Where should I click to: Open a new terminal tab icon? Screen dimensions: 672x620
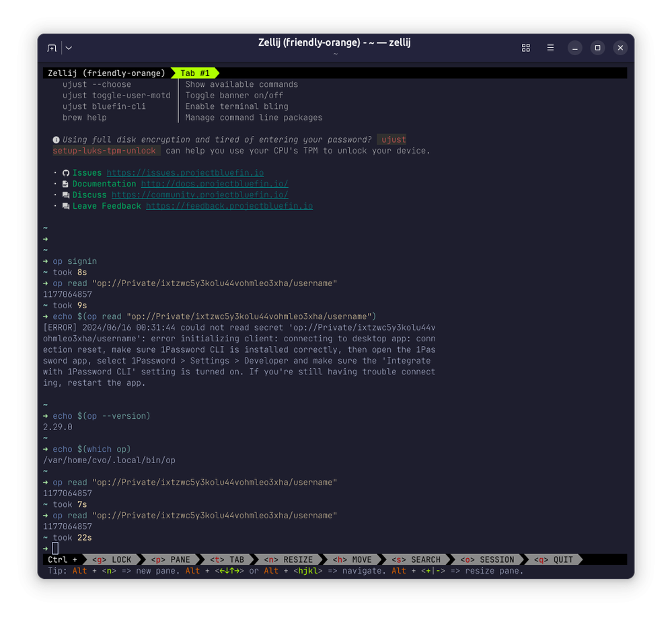(x=52, y=48)
